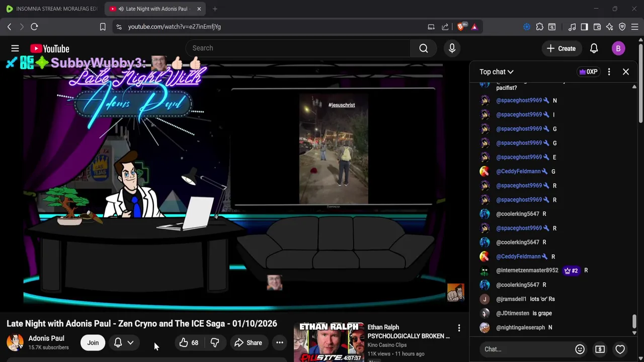Click the install/cast icon in address bar
The width and height of the screenshot is (644, 362).
[x=431, y=27]
